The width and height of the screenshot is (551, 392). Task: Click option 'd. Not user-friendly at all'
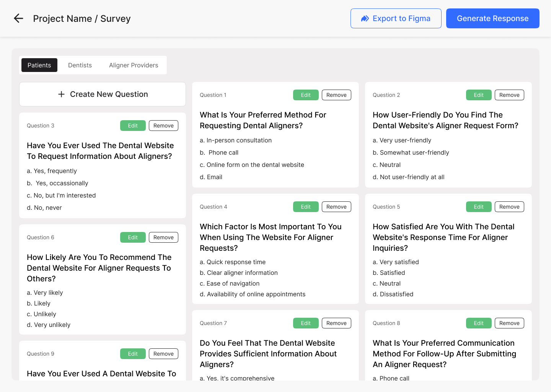409,177
